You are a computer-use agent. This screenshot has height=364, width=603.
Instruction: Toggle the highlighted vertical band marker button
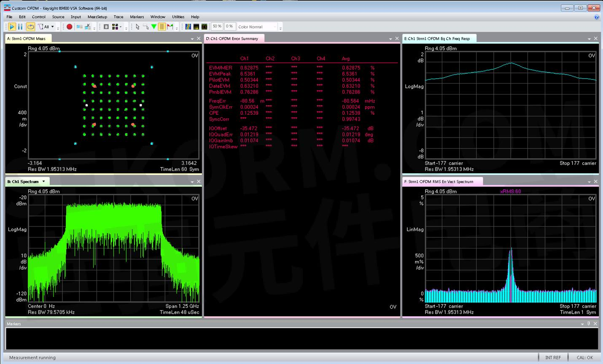162,27
